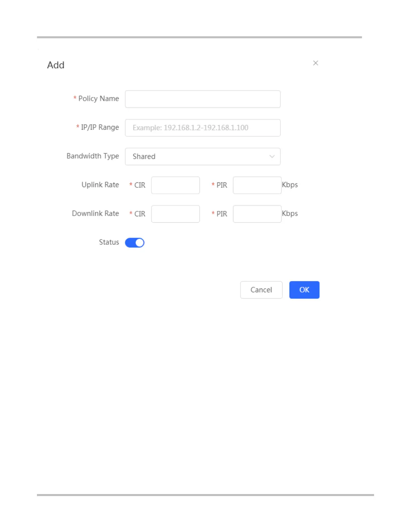Click the chevron arrow in Bandwidth Type
Viewport: 411px width, 532px height.
point(272,157)
